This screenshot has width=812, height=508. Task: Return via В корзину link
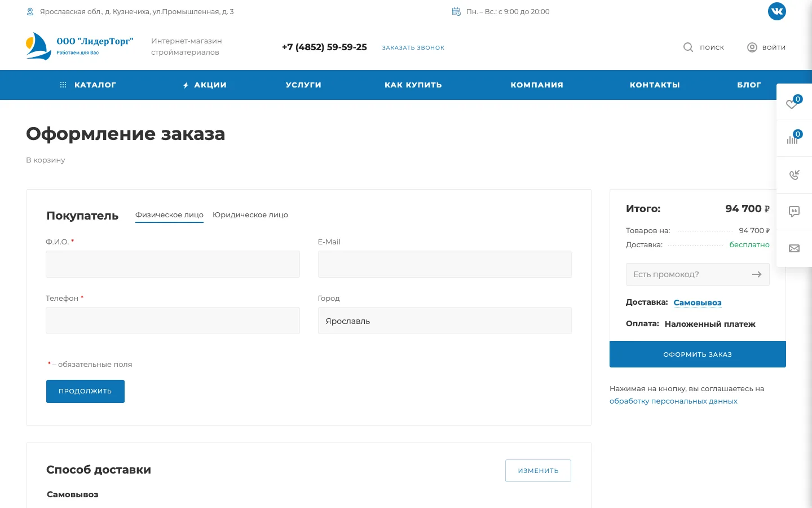pyautogui.click(x=46, y=160)
